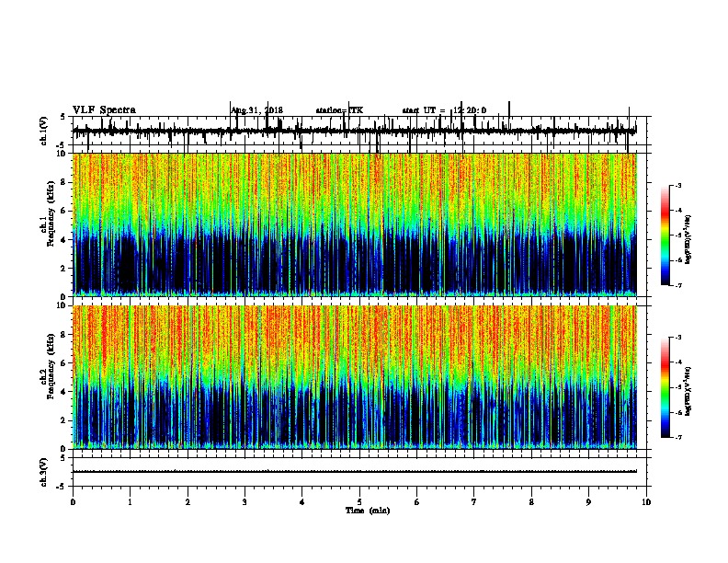Click the "-3" tick on the ch.1 colorbar

(x=677, y=186)
